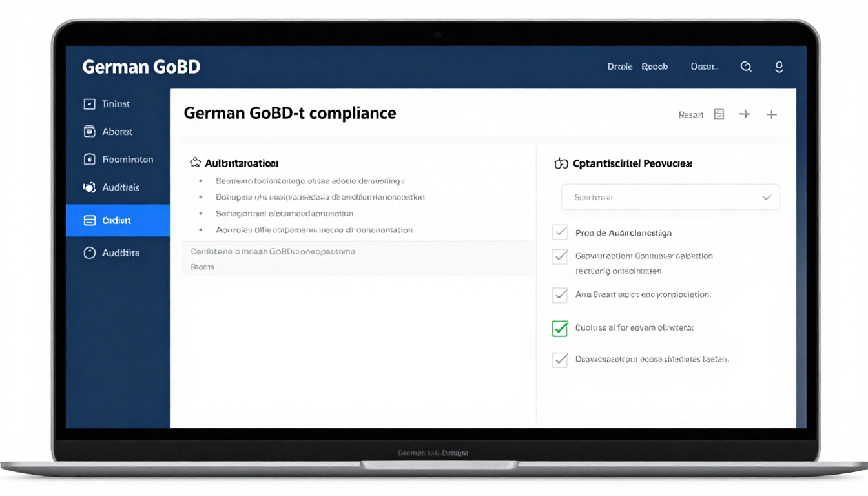
Task: Click the Resart link
Action: point(690,114)
